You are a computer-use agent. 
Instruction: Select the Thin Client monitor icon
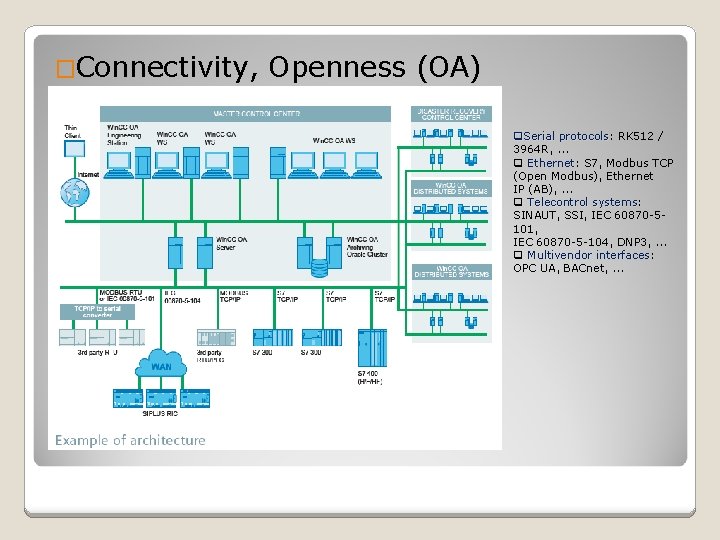[x=74, y=149]
